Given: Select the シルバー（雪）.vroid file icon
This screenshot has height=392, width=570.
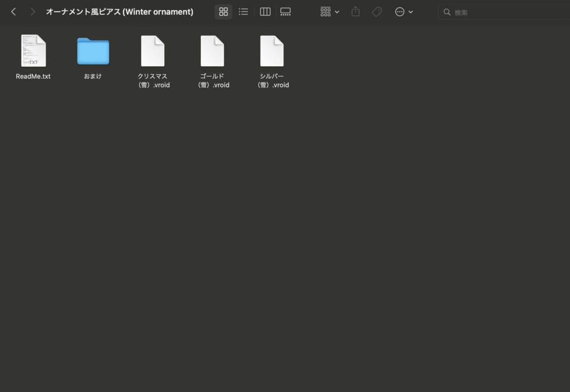Looking at the screenshot, I should click(x=272, y=51).
